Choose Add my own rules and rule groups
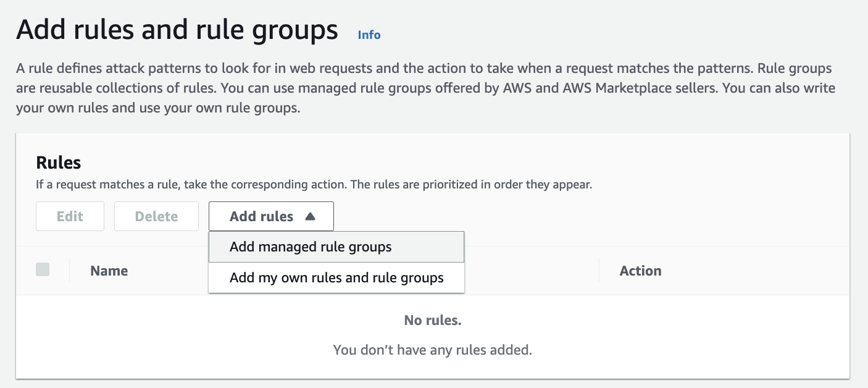Screen dimensions: 868x388 pos(336,278)
